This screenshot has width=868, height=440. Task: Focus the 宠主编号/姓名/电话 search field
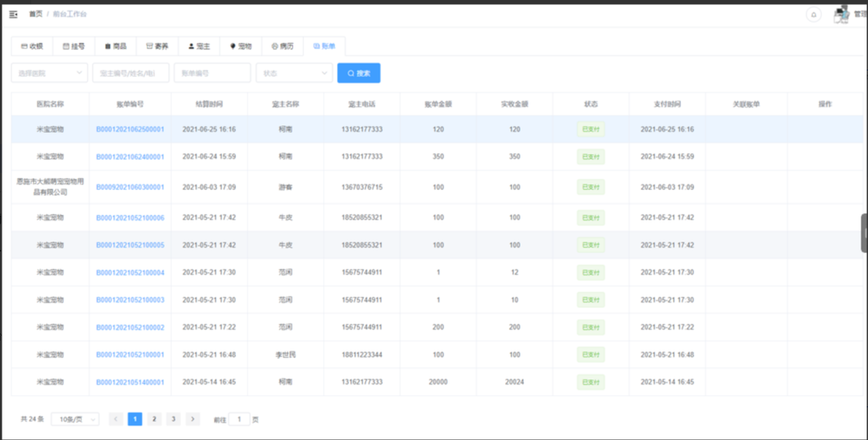130,73
